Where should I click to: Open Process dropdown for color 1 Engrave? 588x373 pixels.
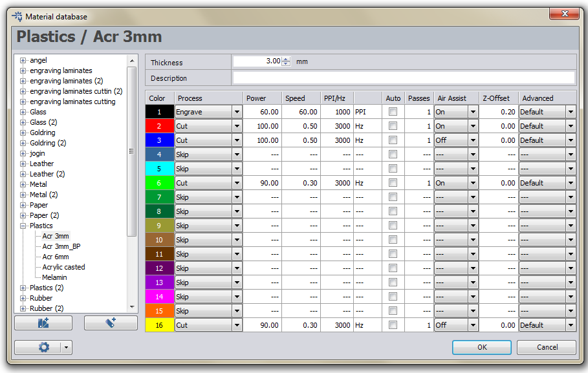click(x=237, y=112)
